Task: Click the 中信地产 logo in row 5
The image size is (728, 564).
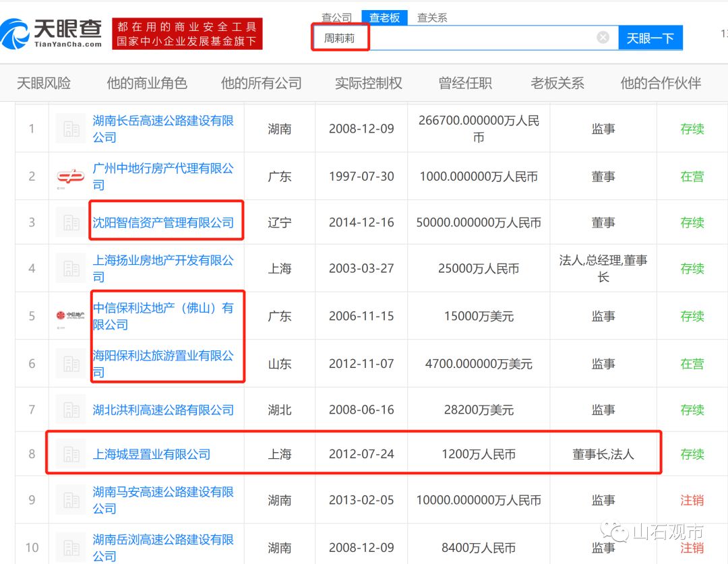Action: [x=70, y=316]
